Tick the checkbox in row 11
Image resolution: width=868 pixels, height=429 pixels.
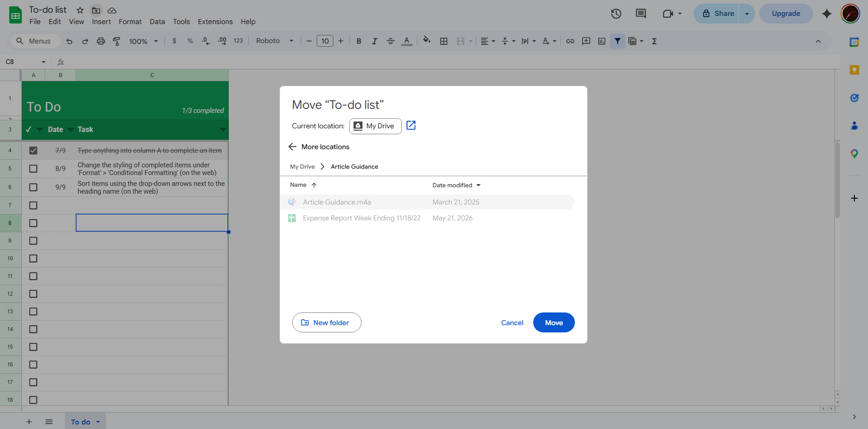[x=33, y=276]
